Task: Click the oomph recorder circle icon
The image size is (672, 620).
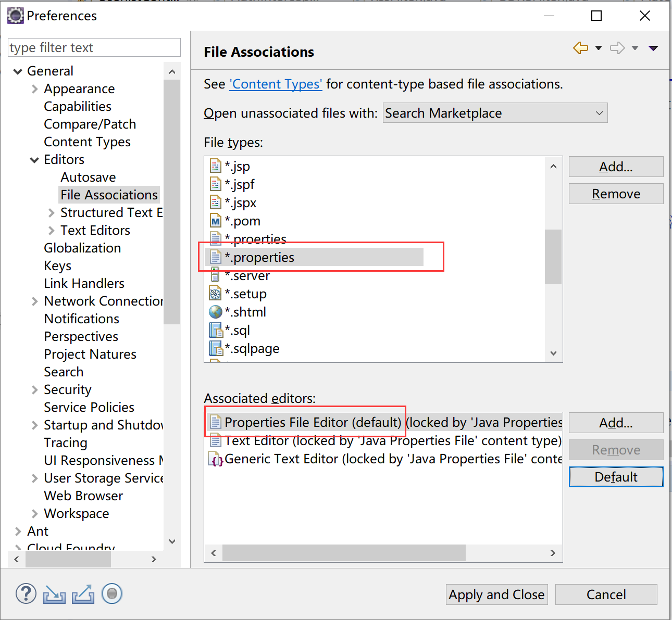Action: pyautogui.click(x=111, y=593)
